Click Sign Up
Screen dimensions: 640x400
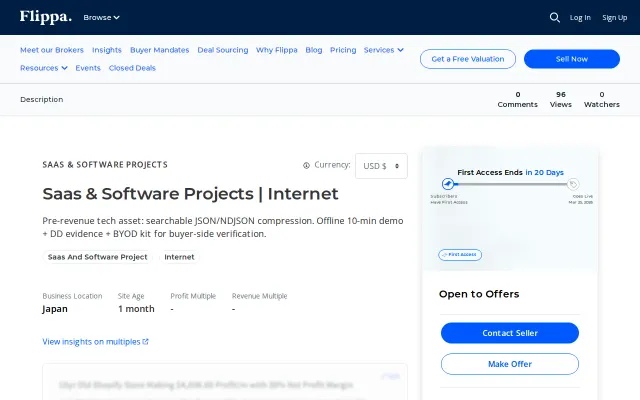(x=615, y=18)
